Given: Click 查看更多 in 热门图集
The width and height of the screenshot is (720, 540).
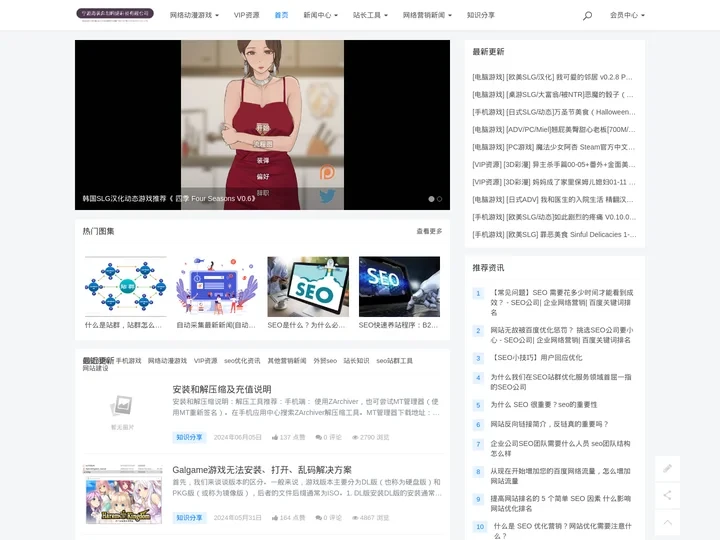Looking at the screenshot, I should 429,231.
